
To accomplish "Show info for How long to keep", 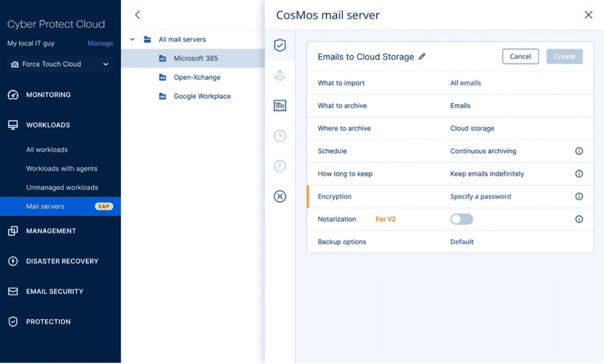I will (579, 174).
